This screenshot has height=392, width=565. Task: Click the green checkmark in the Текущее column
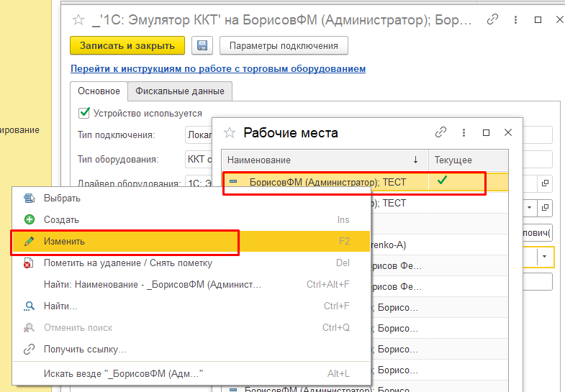coord(442,180)
